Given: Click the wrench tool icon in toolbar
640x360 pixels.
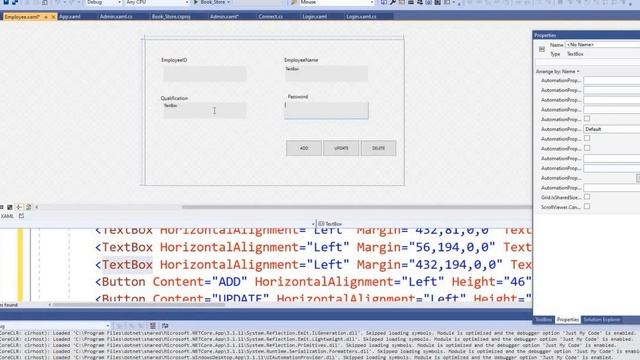Looking at the screenshot, I should click(393, 2).
